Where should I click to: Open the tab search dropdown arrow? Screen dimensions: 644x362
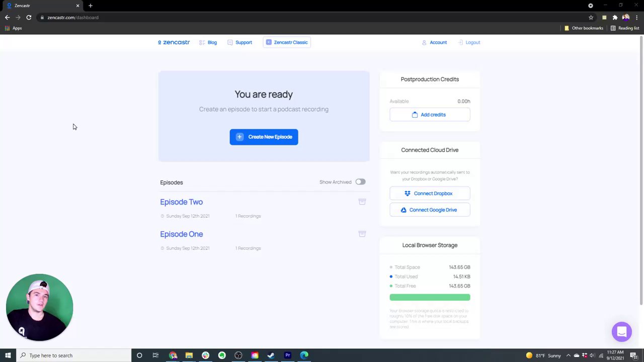click(590, 6)
